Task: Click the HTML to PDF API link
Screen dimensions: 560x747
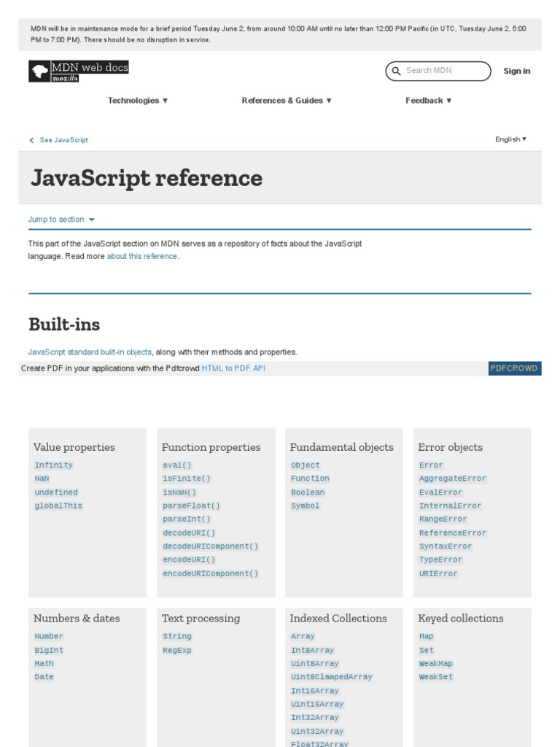Action: click(233, 368)
